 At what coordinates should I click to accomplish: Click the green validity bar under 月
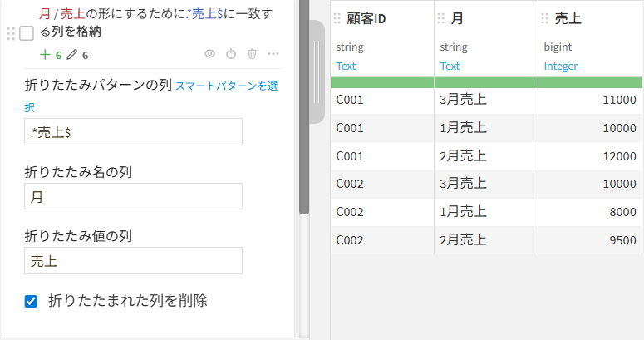pos(485,82)
